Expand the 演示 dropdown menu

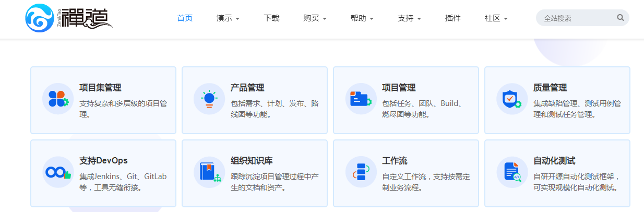tap(228, 18)
